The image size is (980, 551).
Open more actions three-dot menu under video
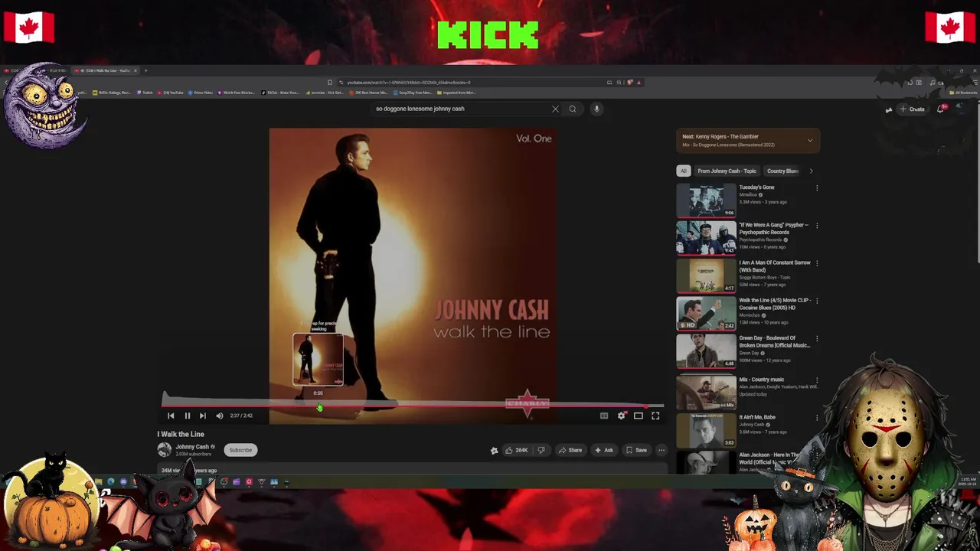click(661, 450)
